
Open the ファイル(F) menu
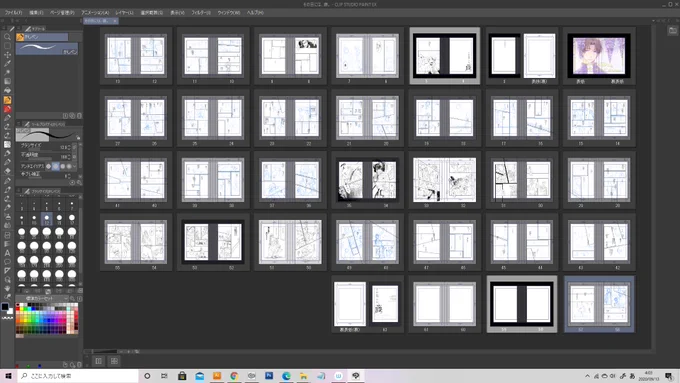pos(13,13)
